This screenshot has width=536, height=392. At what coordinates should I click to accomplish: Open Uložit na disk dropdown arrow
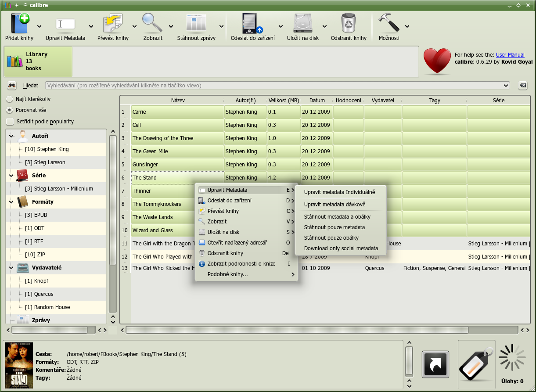click(325, 26)
